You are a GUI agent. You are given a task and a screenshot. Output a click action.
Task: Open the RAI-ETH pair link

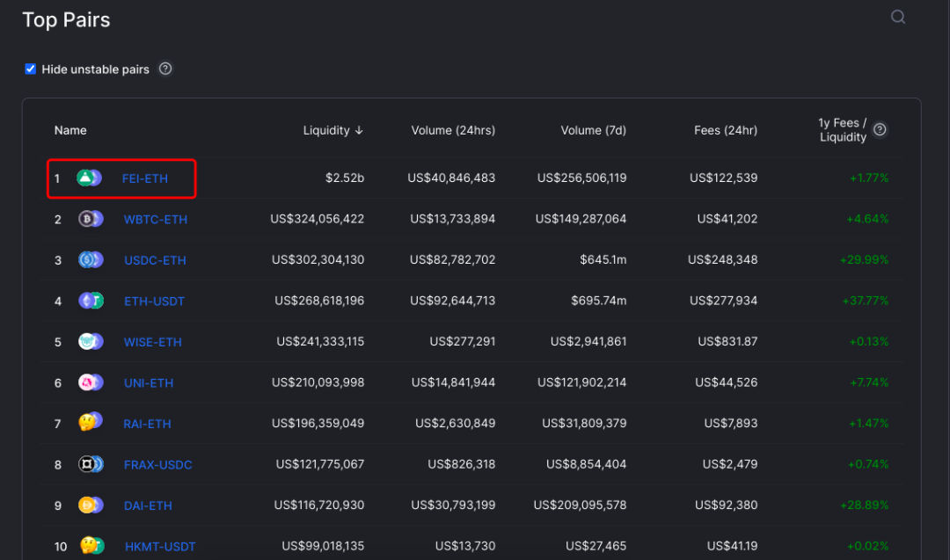pos(148,424)
